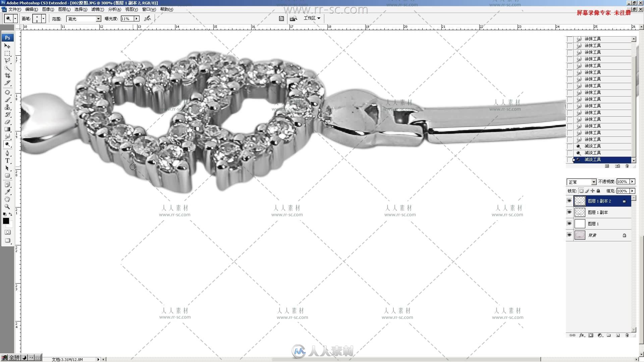Image resolution: width=644 pixels, height=362 pixels.
Task: Create new snapshot in History panel
Action: pyautogui.click(x=618, y=166)
